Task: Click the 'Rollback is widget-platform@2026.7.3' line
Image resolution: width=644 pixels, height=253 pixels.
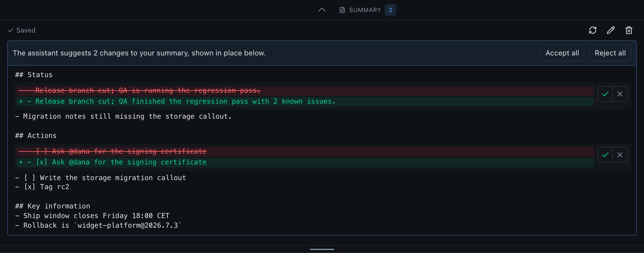Action: pos(98,225)
